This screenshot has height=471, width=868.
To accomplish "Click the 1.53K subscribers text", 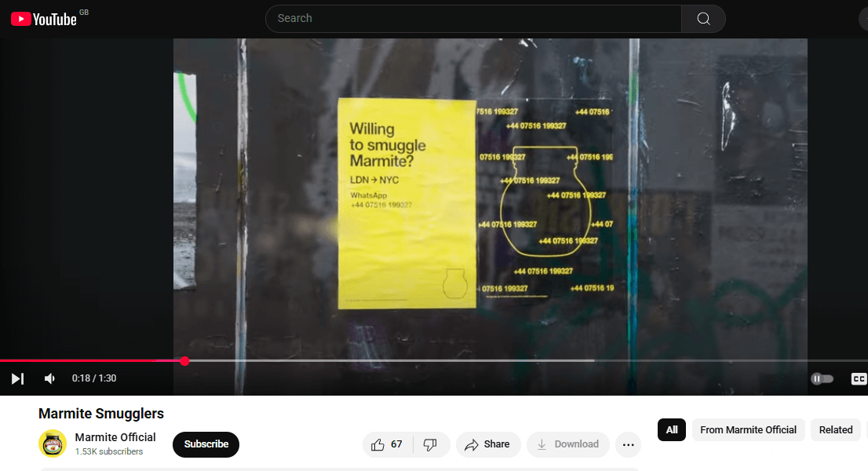I will pos(109,451).
